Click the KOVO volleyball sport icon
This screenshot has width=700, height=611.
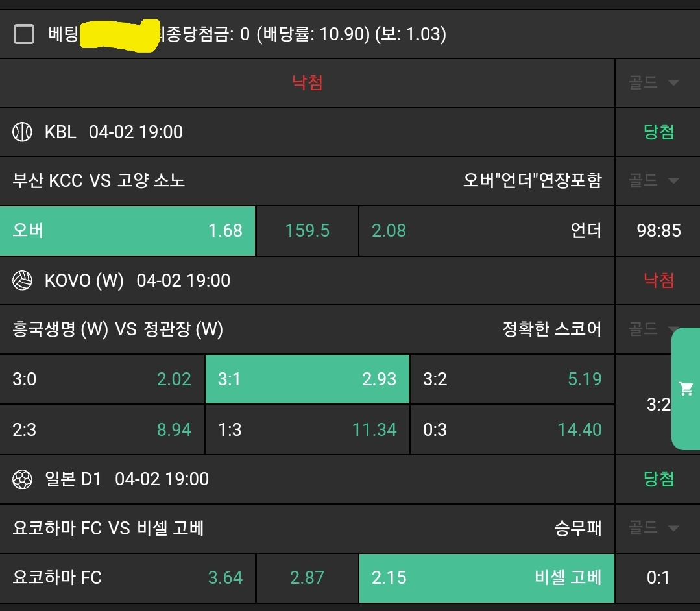click(23, 281)
